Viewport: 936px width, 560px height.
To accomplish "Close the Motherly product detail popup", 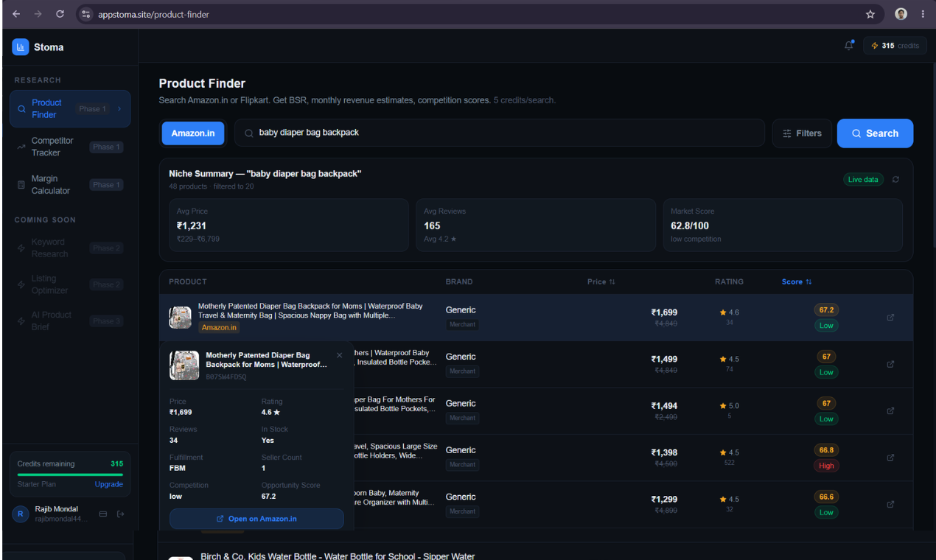I will click(x=339, y=355).
